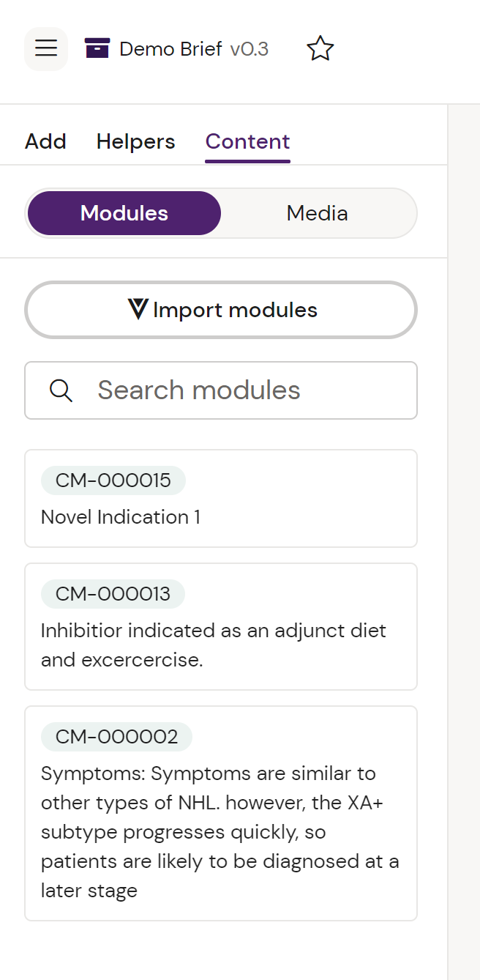This screenshot has height=980, width=480.
Task: Open the Symptoms NHL module card
Action: coord(220,832)
